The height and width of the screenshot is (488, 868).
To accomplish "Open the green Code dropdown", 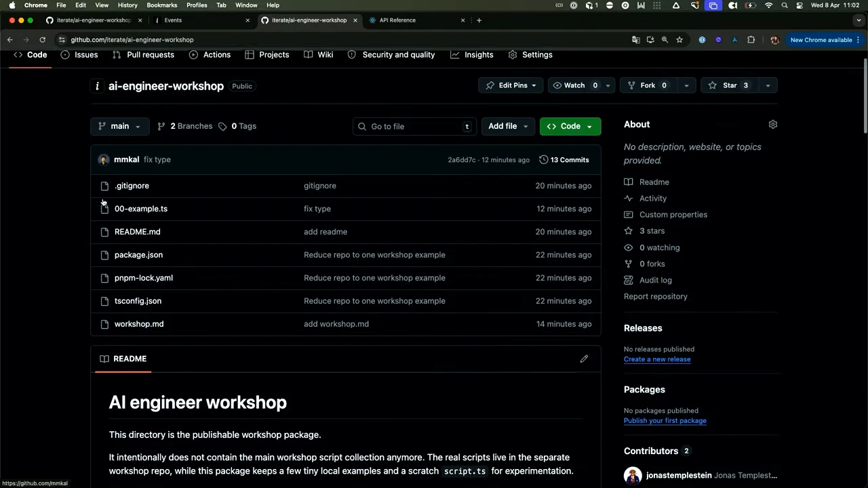I will (570, 126).
